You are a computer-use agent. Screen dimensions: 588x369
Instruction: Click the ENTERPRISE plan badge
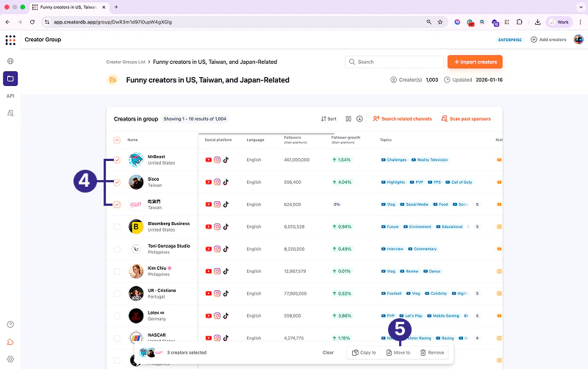[x=509, y=40]
